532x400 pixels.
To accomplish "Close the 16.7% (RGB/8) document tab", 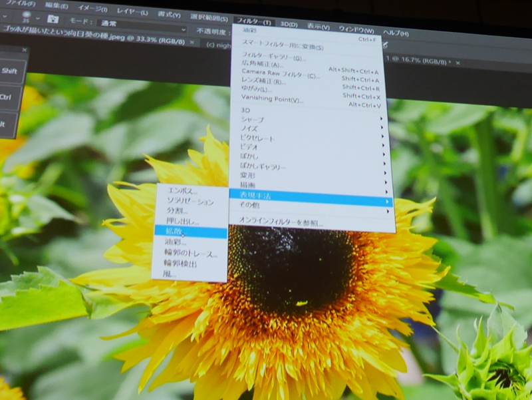I will pos(458,63).
